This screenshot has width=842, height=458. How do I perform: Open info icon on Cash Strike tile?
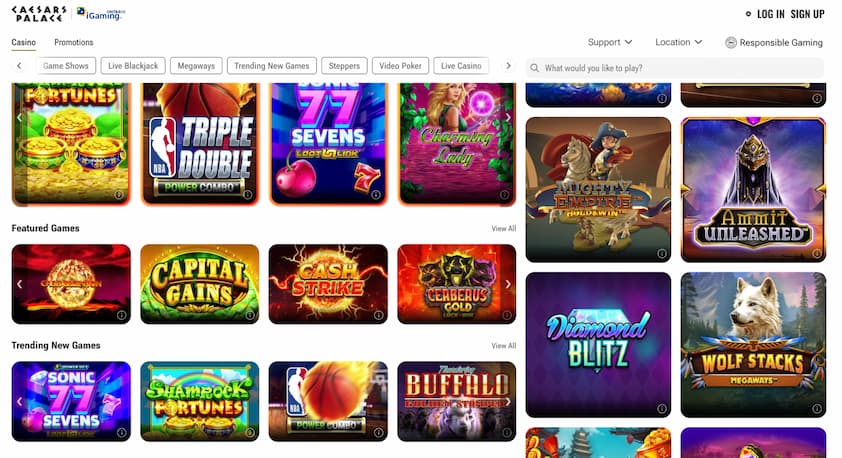(x=378, y=315)
